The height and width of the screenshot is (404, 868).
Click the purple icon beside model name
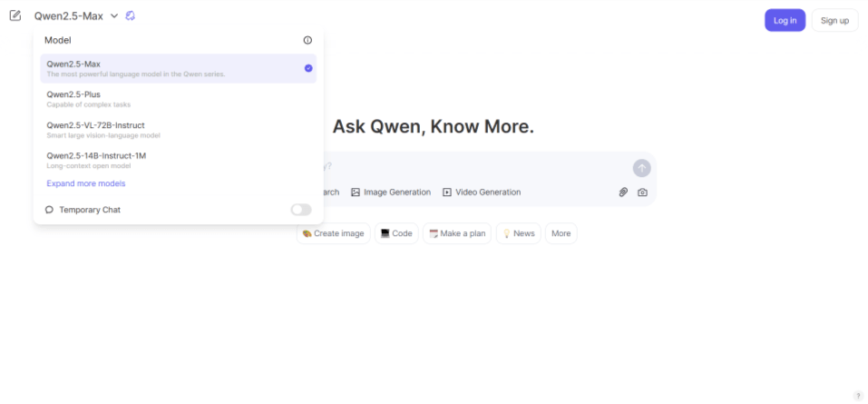coord(130,15)
